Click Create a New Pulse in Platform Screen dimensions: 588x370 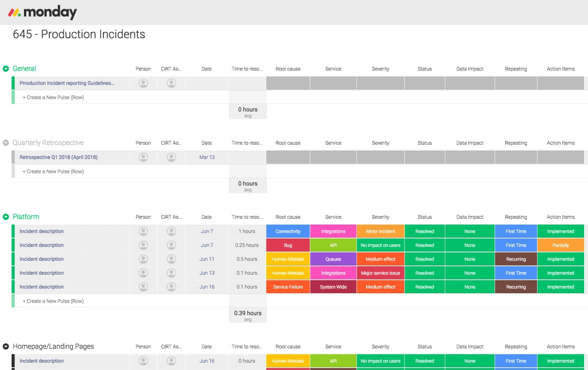point(53,301)
